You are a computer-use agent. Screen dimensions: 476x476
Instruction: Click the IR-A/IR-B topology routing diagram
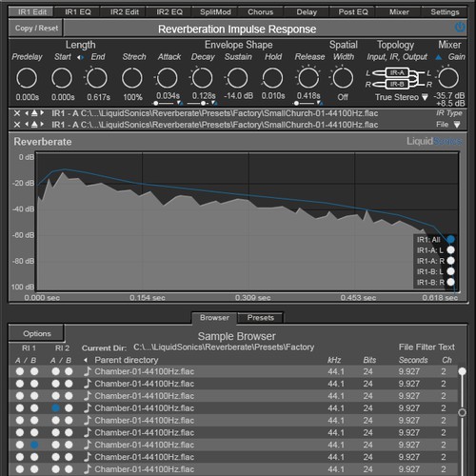click(398, 78)
